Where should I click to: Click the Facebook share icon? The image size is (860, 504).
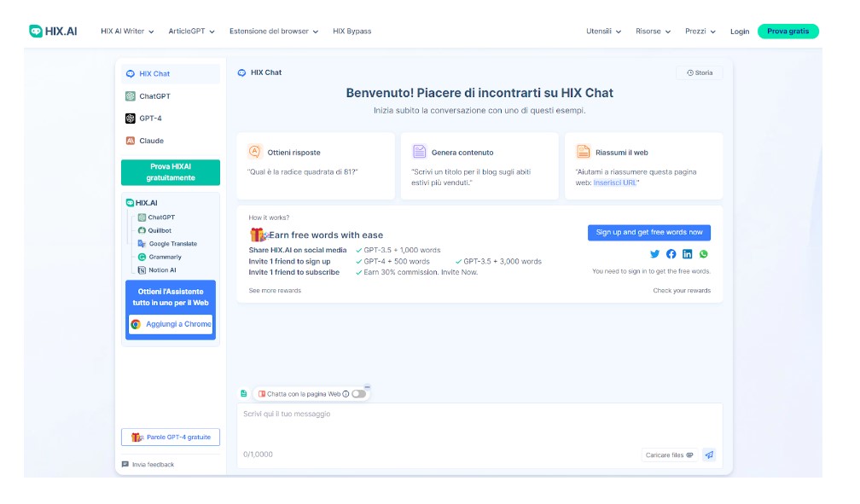[x=671, y=254]
